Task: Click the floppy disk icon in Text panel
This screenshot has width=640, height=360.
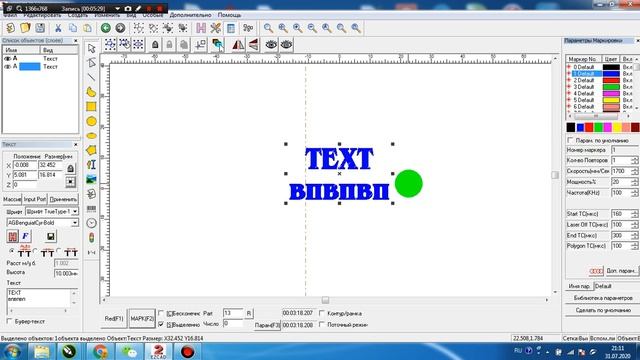Action: 51,236
